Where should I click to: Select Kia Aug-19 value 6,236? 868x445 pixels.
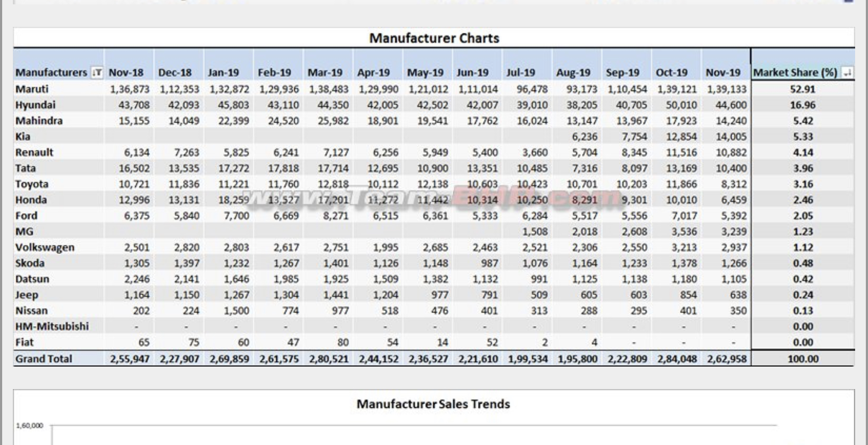pyautogui.click(x=584, y=137)
